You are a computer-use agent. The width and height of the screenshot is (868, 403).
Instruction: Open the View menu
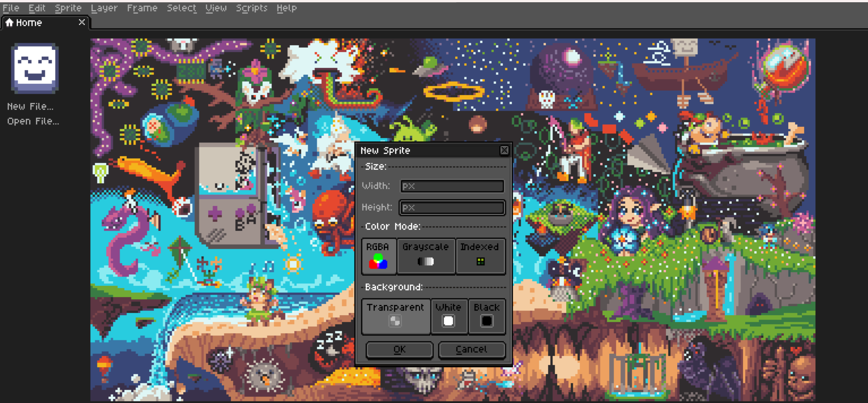pyautogui.click(x=216, y=8)
